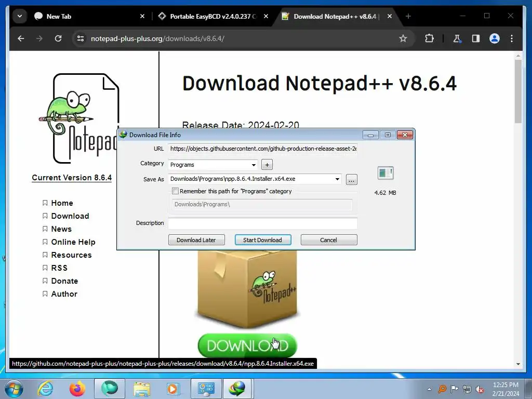Switch to the Portable EasyBCD tab

tap(213, 16)
